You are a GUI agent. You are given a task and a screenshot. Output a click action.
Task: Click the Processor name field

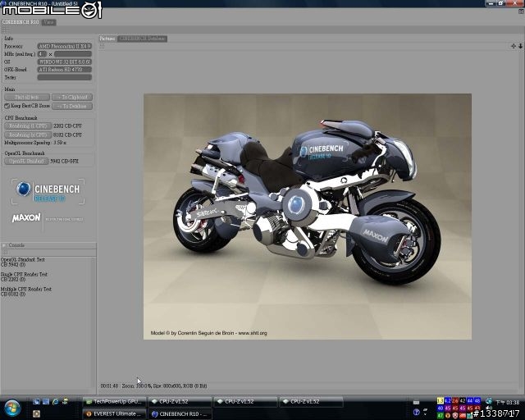[64, 46]
